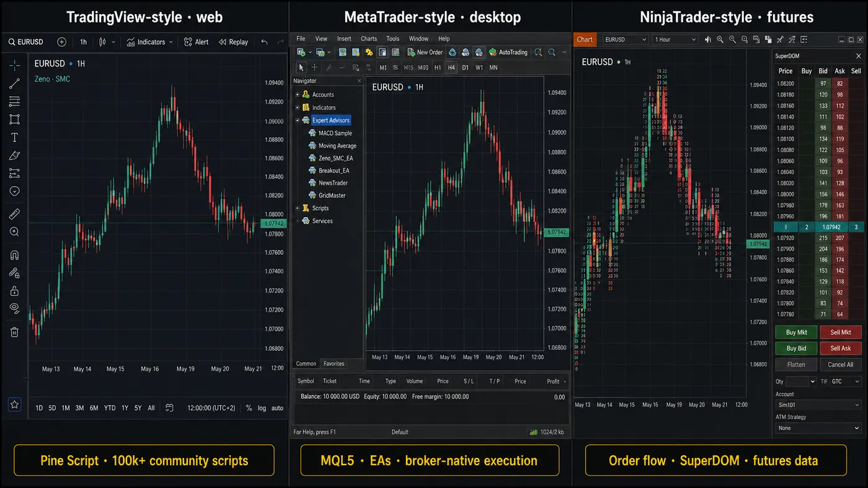Open the EURUSD symbol search in TradingView

click(x=26, y=42)
